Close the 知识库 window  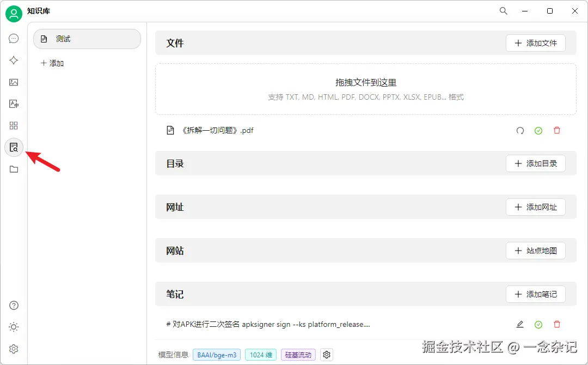click(x=574, y=11)
